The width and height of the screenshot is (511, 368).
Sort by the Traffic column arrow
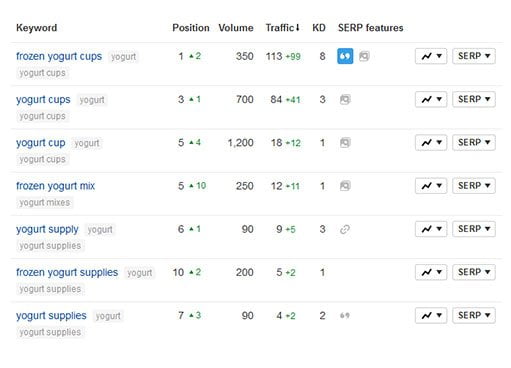pyautogui.click(x=297, y=27)
